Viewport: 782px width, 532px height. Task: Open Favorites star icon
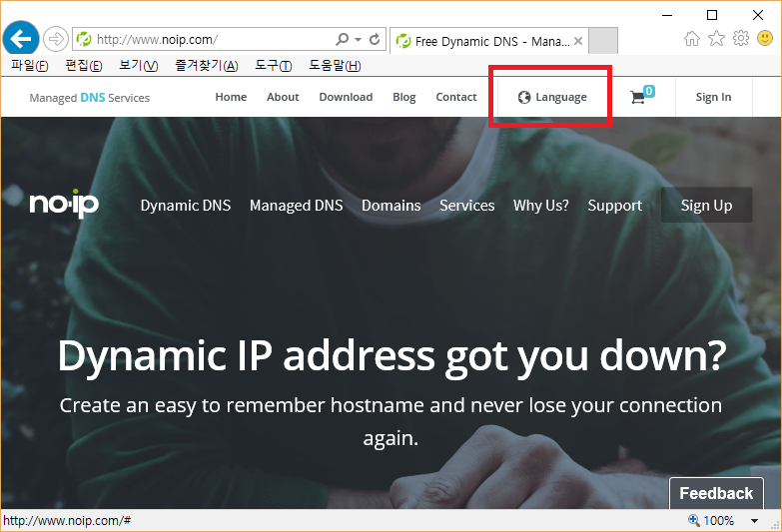pyautogui.click(x=716, y=39)
